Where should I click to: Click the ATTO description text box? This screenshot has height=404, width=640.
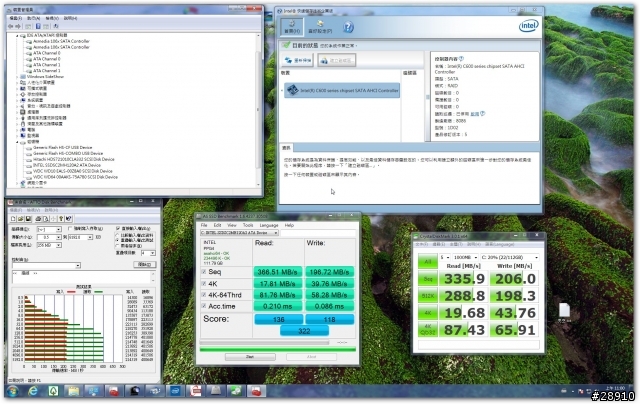(82, 276)
